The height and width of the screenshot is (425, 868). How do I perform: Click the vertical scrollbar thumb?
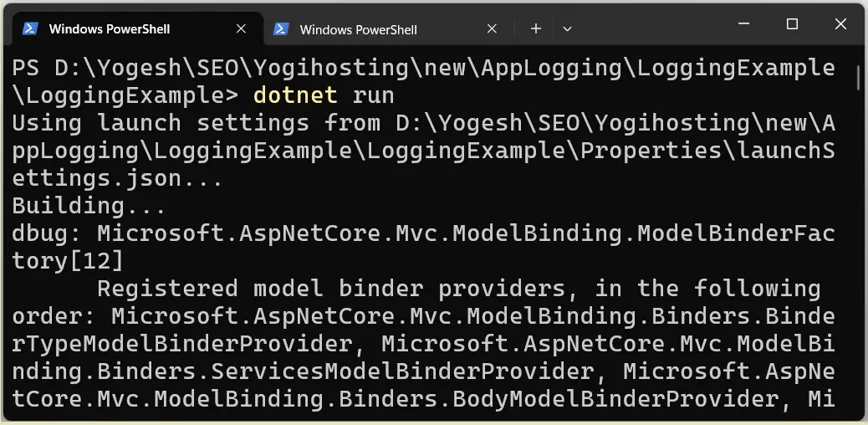pos(859,77)
